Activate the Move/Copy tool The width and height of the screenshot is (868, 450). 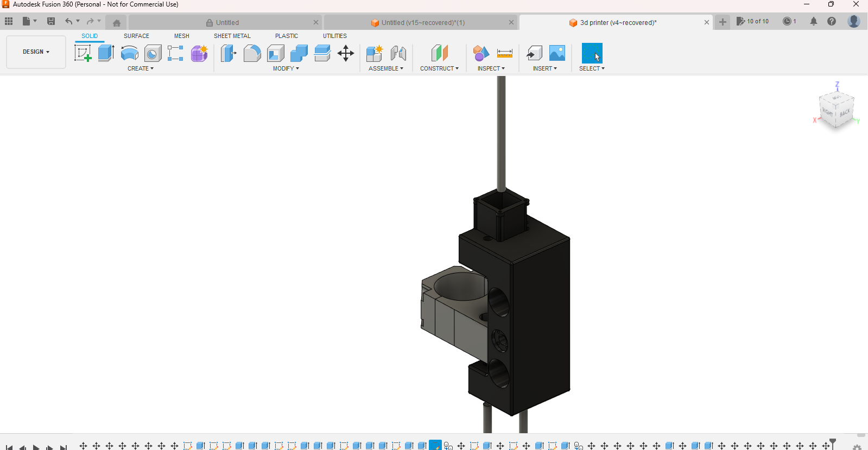[x=346, y=53]
